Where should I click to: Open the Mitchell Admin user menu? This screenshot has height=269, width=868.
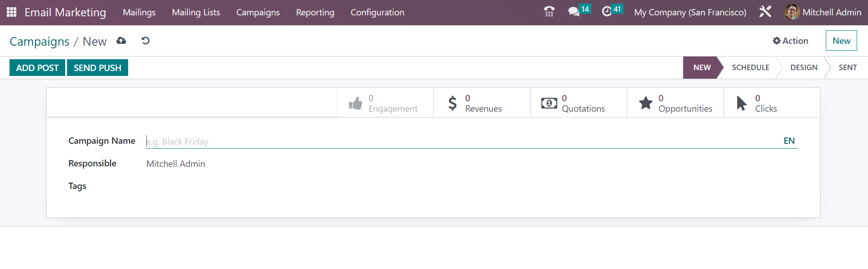(823, 12)
